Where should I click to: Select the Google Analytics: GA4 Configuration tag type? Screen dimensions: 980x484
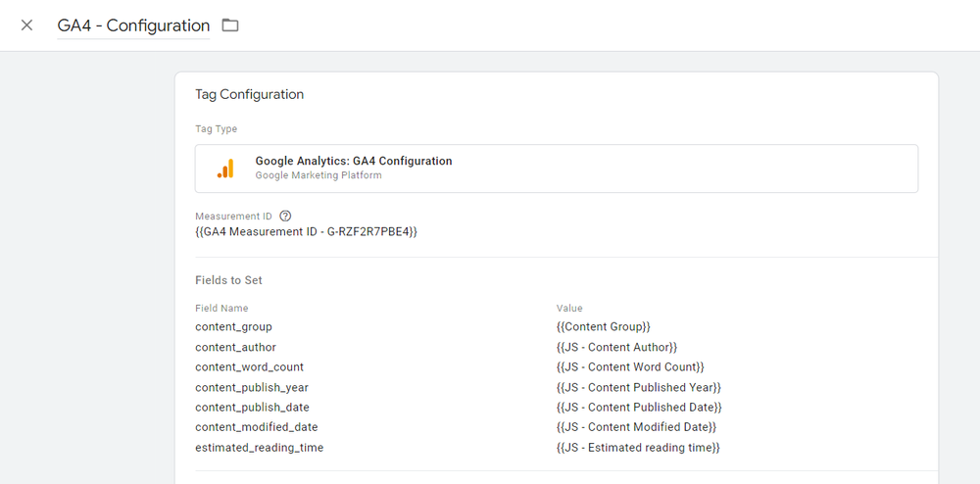click(557, 169)
